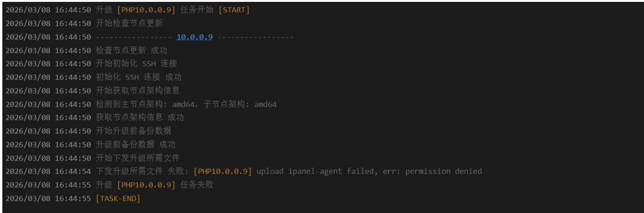Click the 下发升级所需文件 失败 text
The width and height of the screenshot is (644, 213).
[142, 171]
